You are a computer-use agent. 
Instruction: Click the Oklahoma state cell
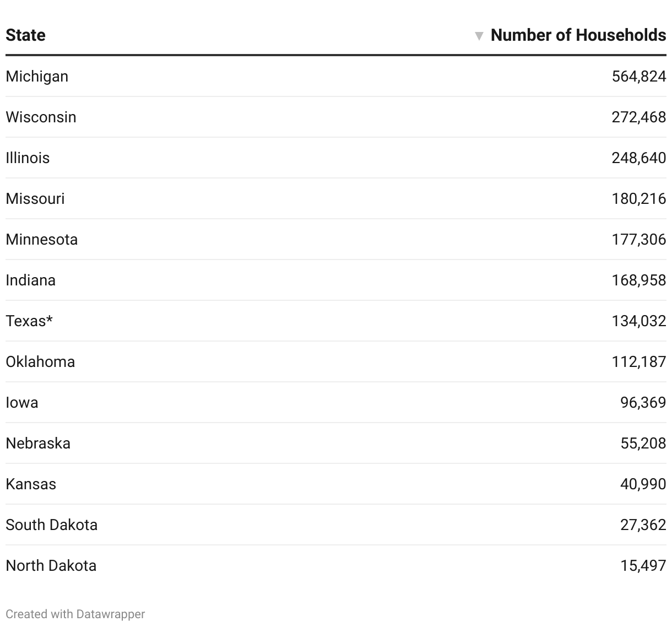tap(40, 361)
